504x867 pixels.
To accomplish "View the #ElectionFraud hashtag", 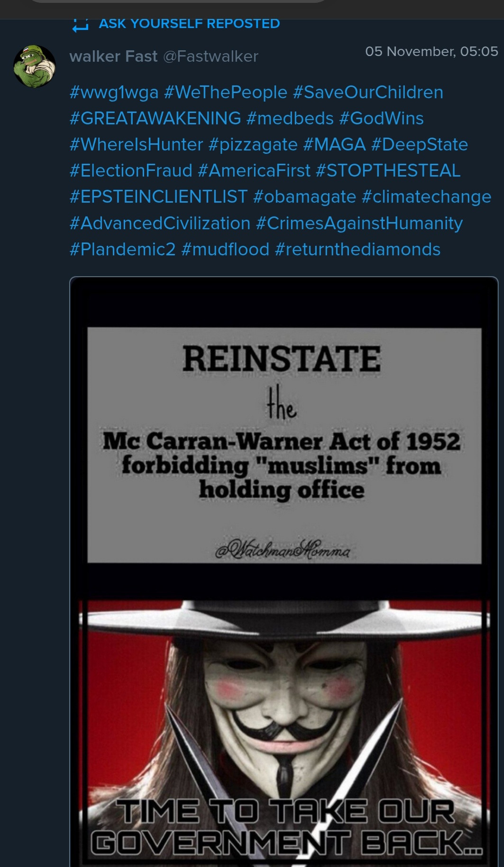I will (131, 170).
